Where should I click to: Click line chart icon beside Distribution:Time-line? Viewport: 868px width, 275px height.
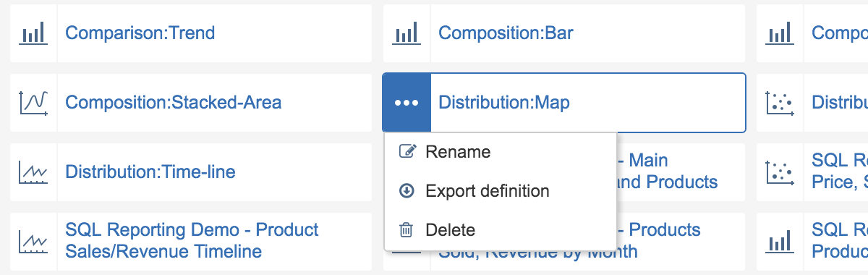(33, 172)
